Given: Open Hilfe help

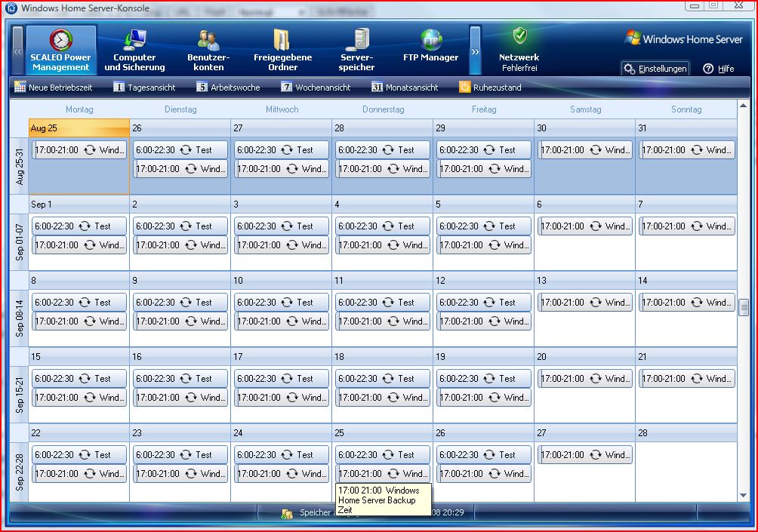Looking at the screenshot, I should coord(719,69).
